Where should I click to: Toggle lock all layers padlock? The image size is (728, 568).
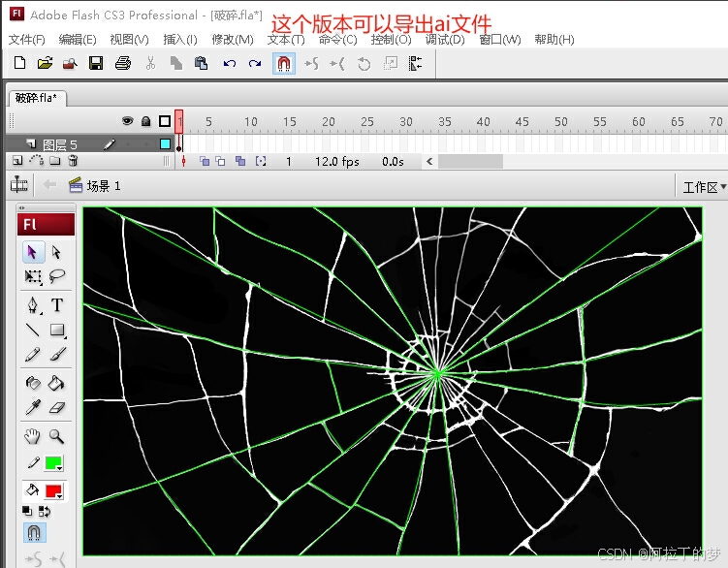tap(145, 121)
